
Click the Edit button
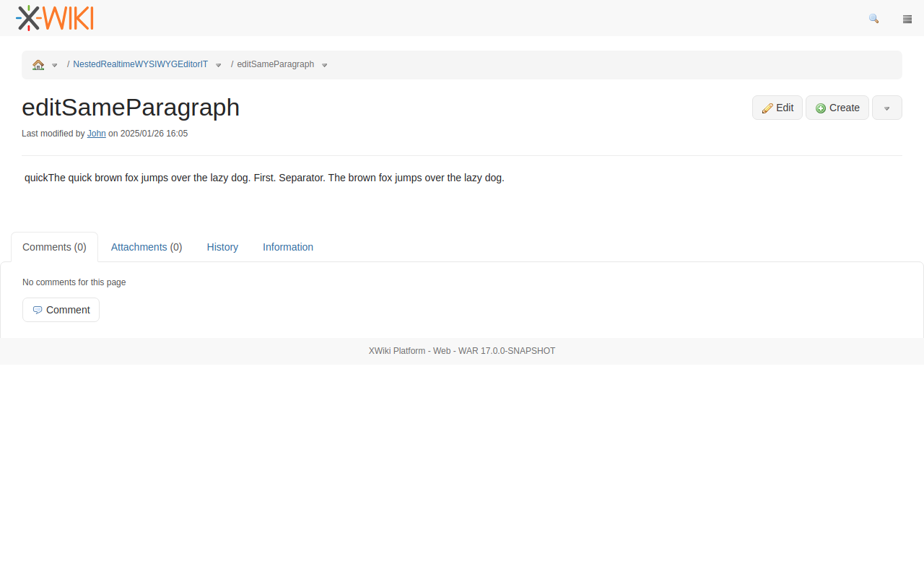click(777, 108)
